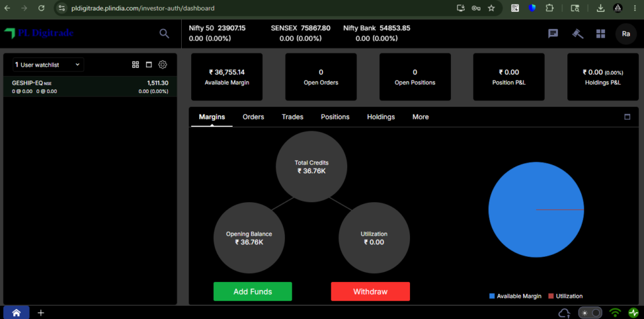Image resolution: width=644 pixels, height=319 pixels.
Task: Toggle the Available Margin legend entry
Action: coord(516,296)
